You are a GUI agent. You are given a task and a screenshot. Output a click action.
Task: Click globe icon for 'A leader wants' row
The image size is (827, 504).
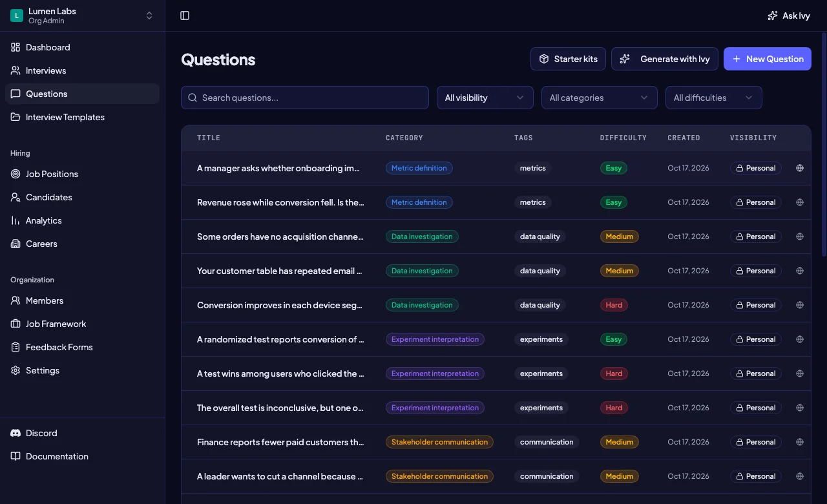(800, 476)
